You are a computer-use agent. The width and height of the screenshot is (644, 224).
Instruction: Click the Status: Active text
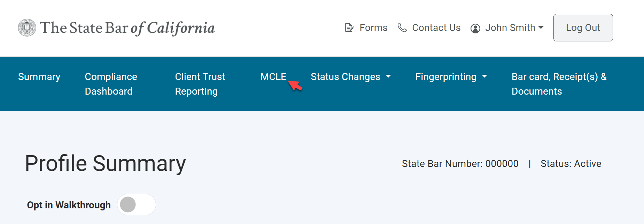tap(571, 163)
